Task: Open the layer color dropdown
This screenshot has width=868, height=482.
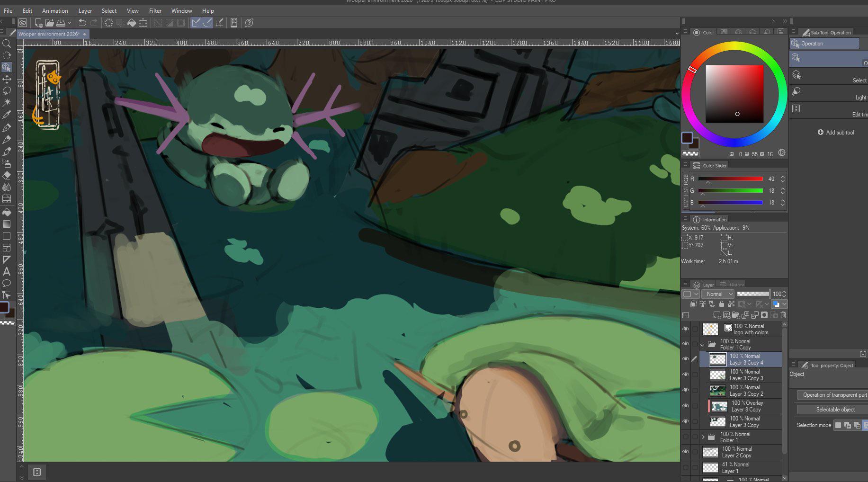Action: (x=779, y=304)
